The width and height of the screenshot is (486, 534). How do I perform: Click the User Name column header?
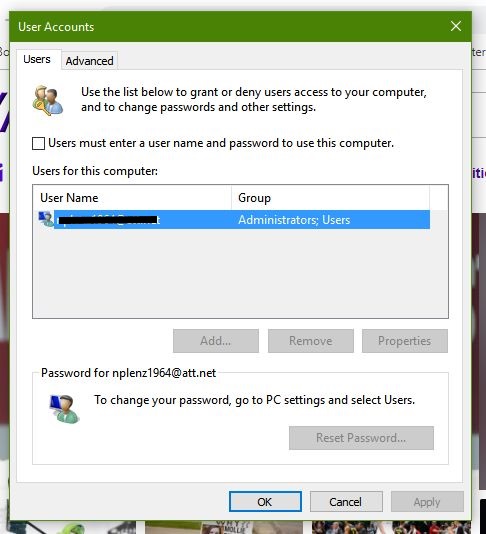132,198
